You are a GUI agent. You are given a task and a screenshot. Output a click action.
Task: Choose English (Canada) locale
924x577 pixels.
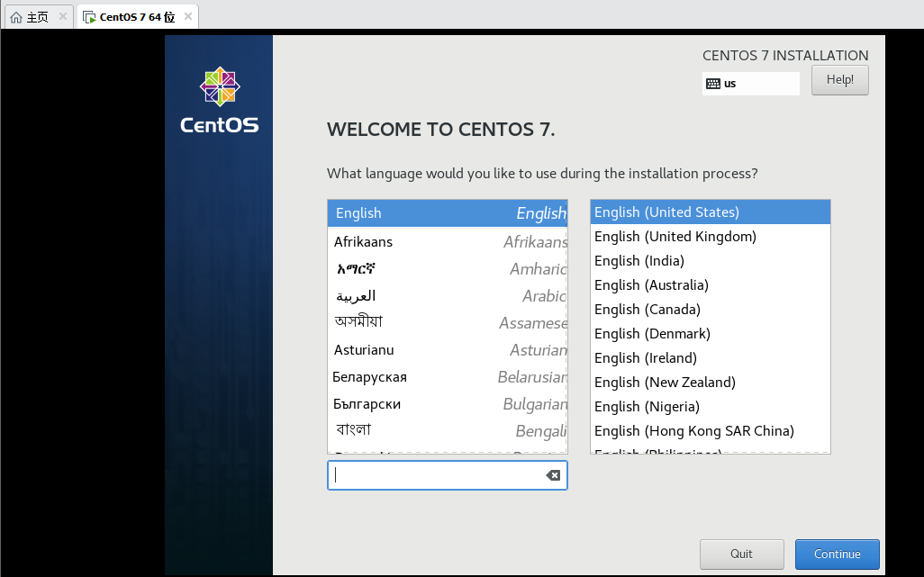[710, 309]
